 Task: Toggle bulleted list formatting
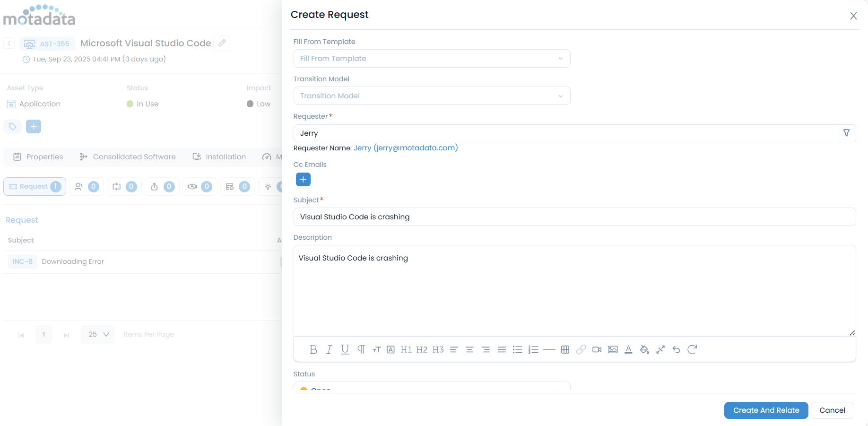coord(518,349)
